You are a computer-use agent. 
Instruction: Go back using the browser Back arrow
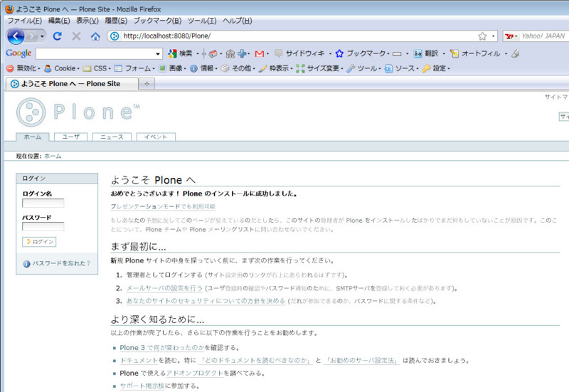click(x=16, y=36)
